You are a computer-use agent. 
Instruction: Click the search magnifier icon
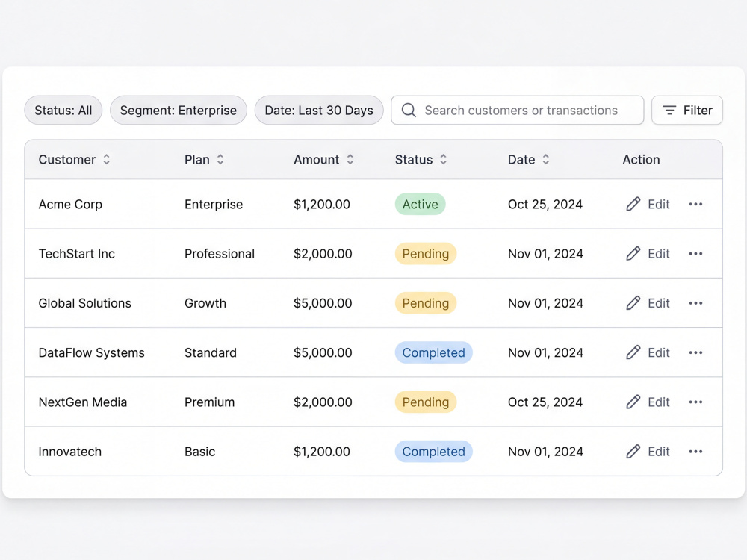click(409, 110)
